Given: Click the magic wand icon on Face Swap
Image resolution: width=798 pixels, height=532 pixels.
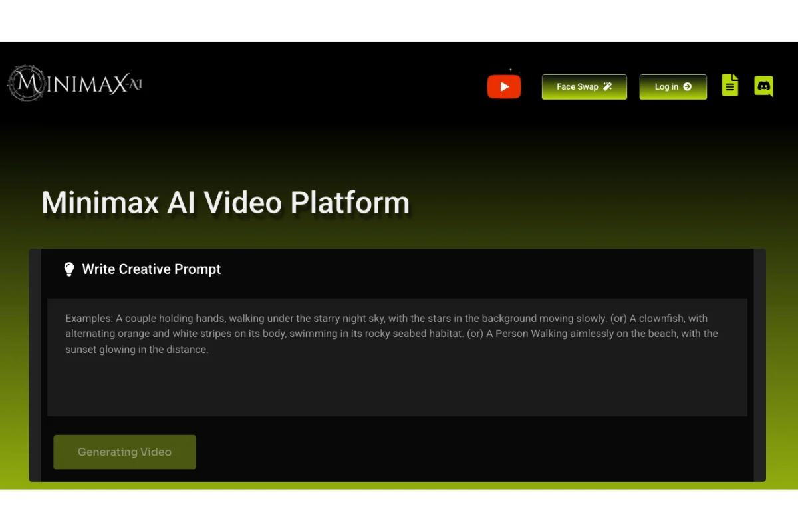Looking at the screenshot, I should [x=606, y=86].
